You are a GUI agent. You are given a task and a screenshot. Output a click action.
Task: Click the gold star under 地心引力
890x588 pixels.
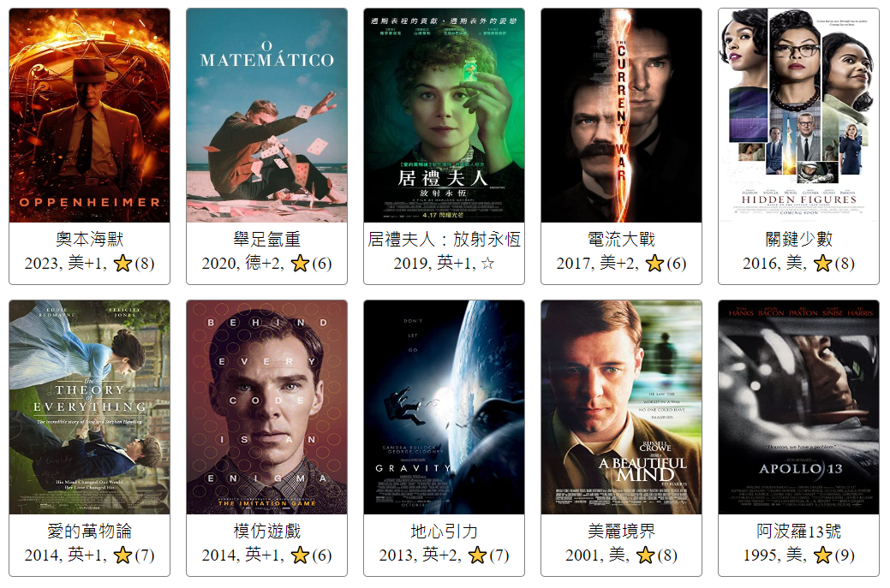(477, 555)
